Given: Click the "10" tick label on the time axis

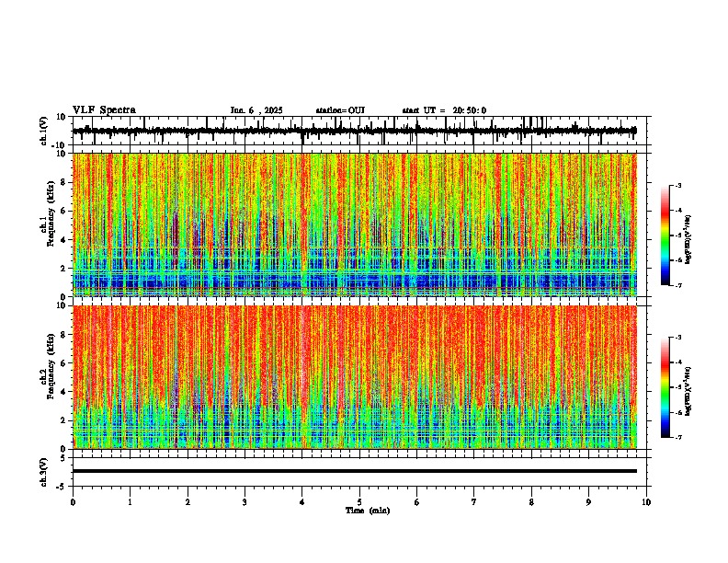Looking at the screenshot, I should point(646,502).
